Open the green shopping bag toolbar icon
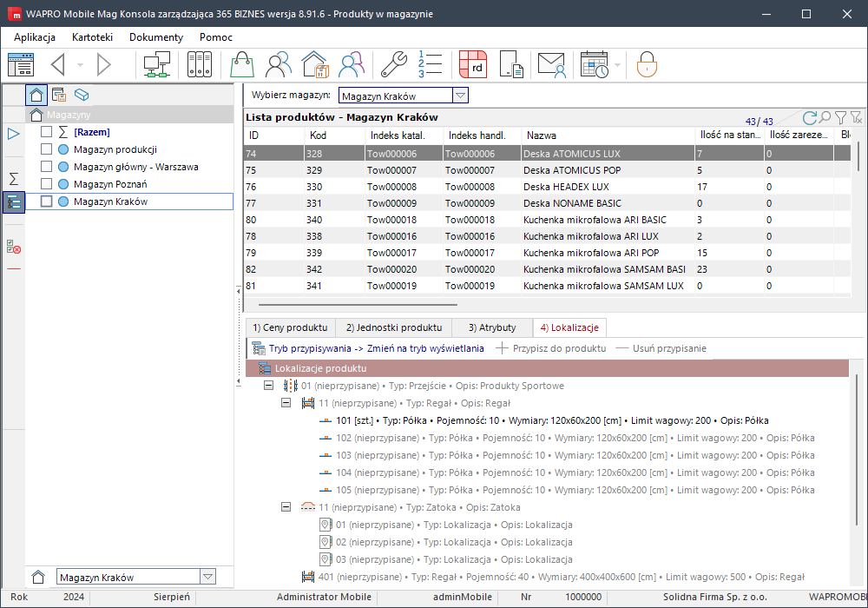The width and height of the screenshot is (868, 608). point(242,65)
